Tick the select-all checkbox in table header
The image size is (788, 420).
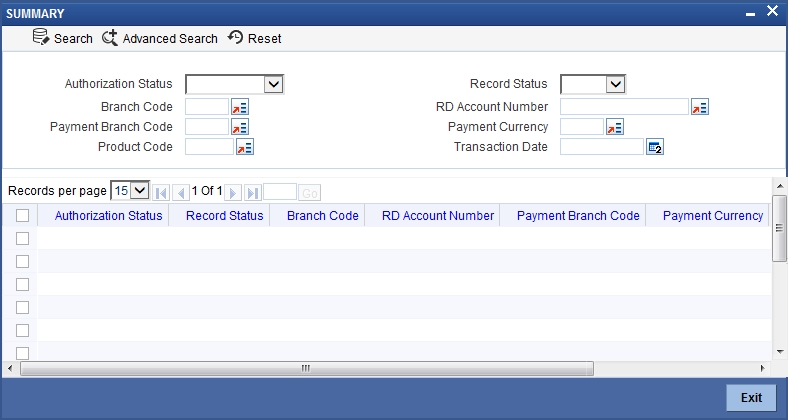tap(23, 216)
